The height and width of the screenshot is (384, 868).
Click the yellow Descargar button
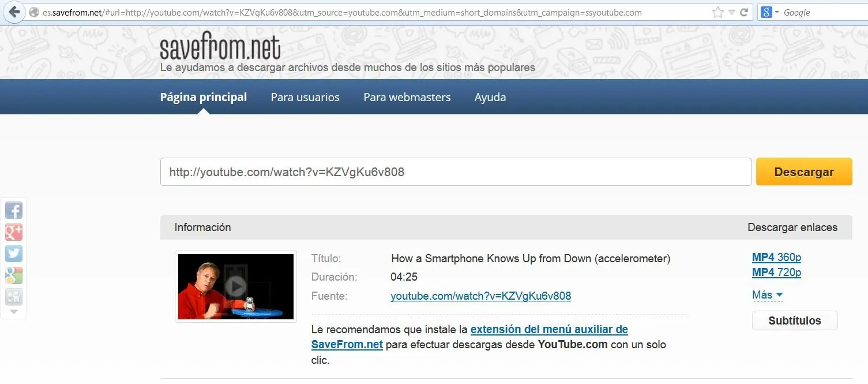point(804,172)
